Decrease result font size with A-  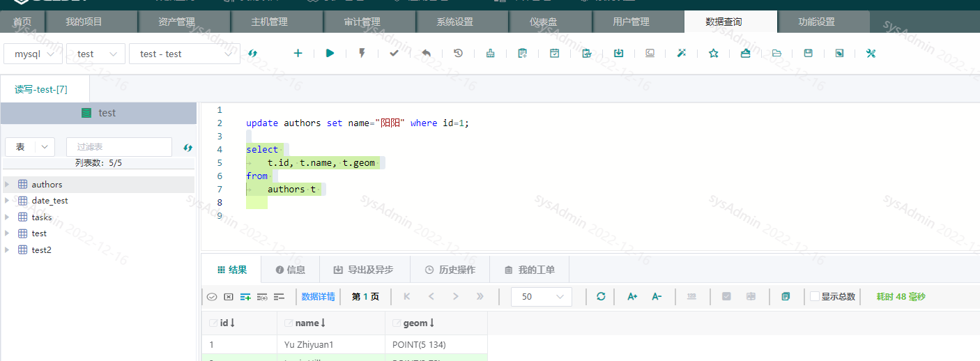657,296
